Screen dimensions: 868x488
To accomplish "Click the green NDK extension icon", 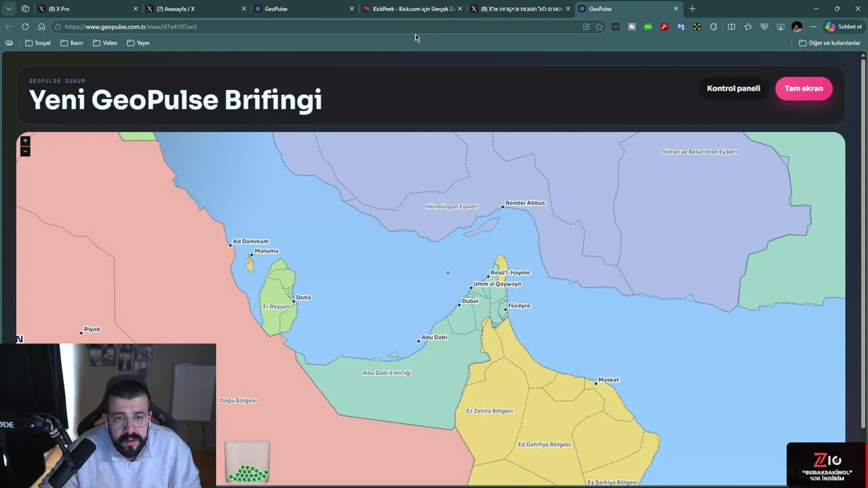I will click(648, 26).
